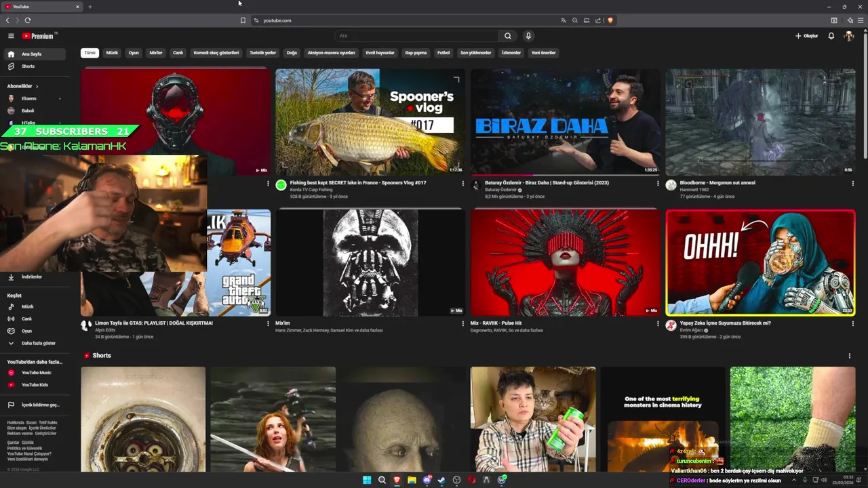Open options menu for Bloodborne video

852,183
